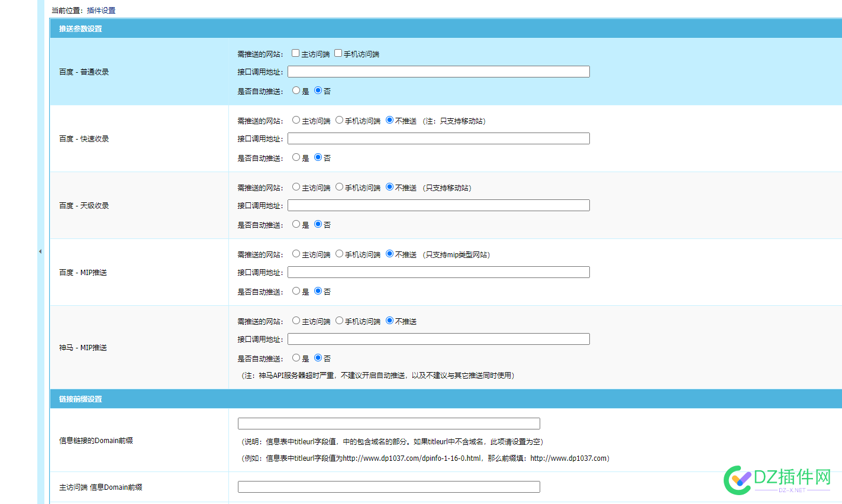Viewport: 842px width, 504px height.
Task: Select 是 for auto push in 神马 - MIP推送
Action: point(296,358)
